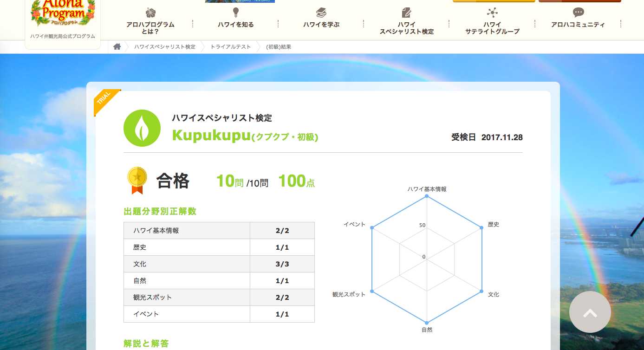Click the Kupukupu(クプクプ・初級) title

tap(245, 136)
